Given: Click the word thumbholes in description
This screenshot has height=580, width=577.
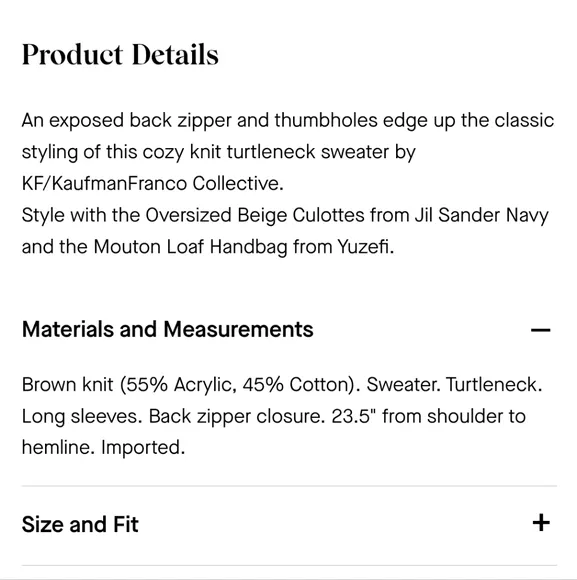Looking at the screenshot, I should point(326,120).
